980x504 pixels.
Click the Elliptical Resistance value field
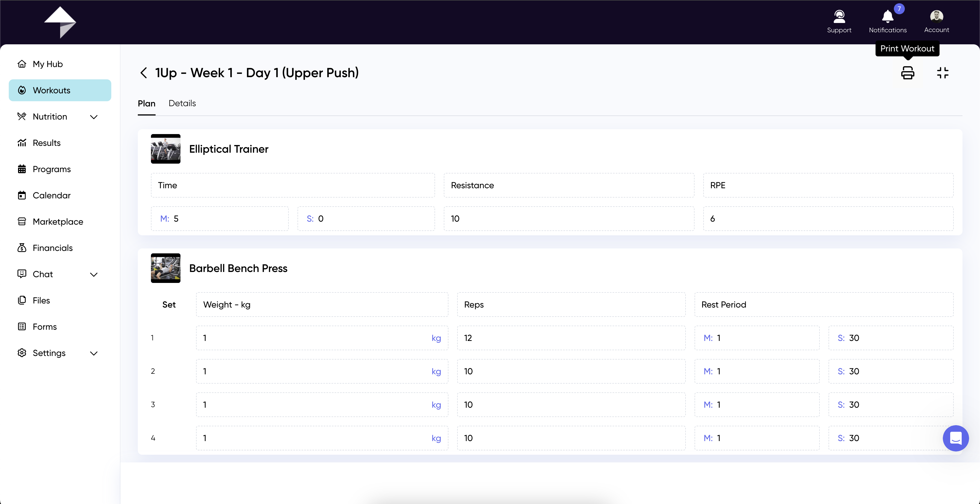click(568, 219)
